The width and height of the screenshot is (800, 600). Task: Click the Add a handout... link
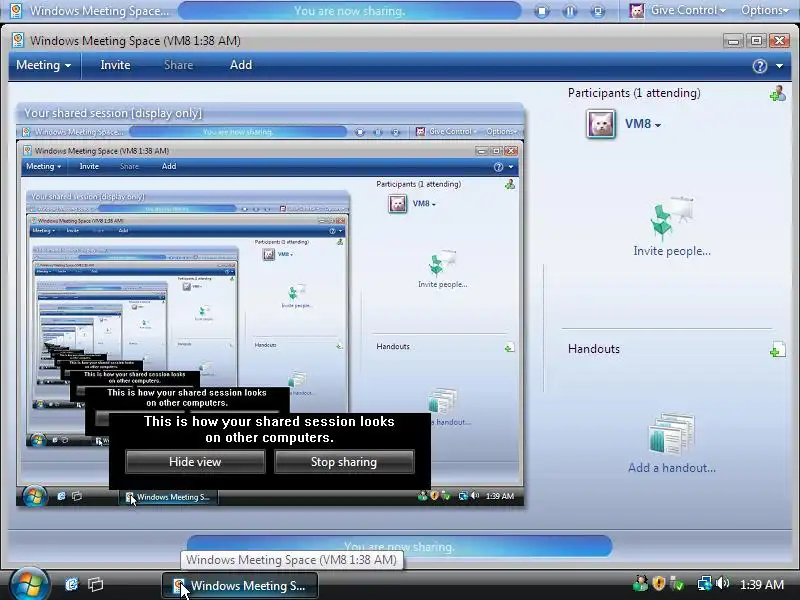pyautogui.click(x=672, y=468)
